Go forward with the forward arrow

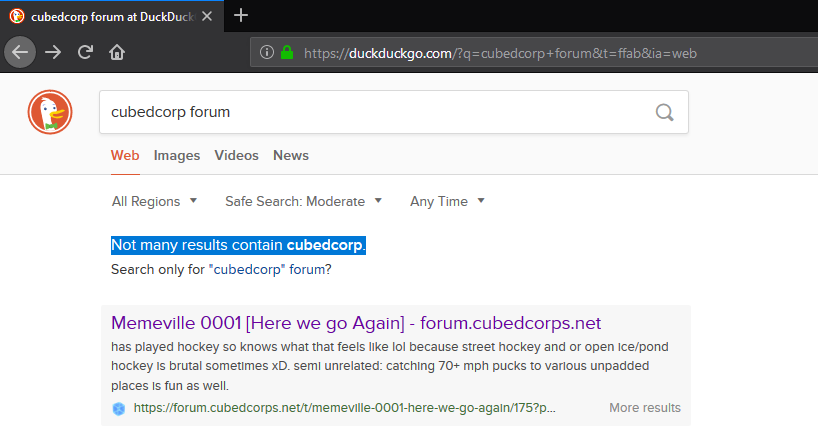53,52
